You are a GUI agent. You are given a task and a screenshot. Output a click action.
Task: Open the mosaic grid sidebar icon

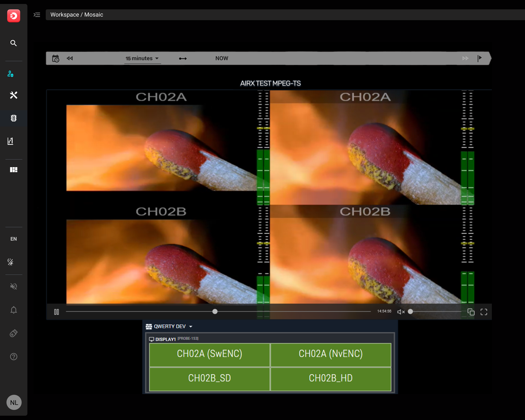pyautogui.click(x=14, y=170)
